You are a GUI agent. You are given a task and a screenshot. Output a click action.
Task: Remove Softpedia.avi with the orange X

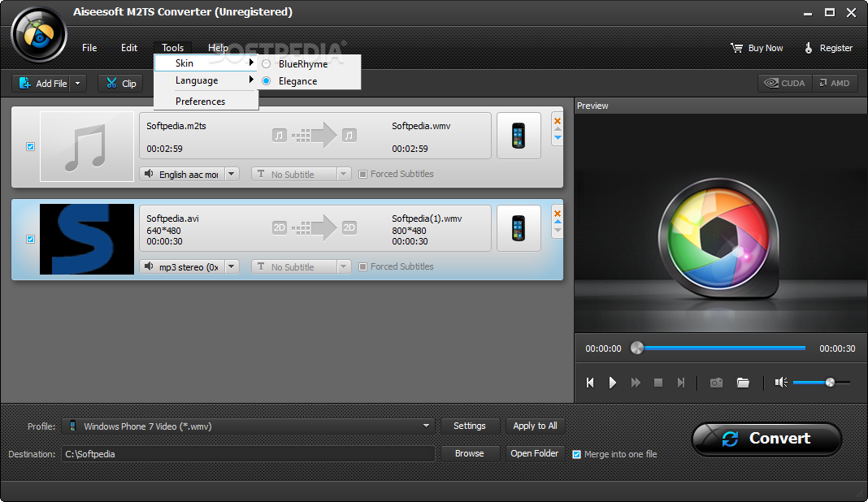pos(558,213)
